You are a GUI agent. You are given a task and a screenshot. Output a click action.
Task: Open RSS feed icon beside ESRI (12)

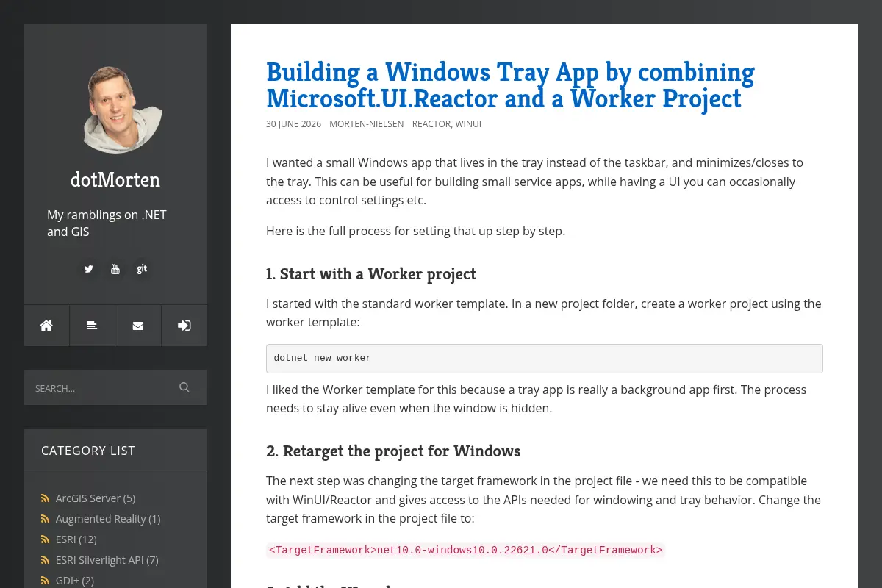tap(46, 539)
